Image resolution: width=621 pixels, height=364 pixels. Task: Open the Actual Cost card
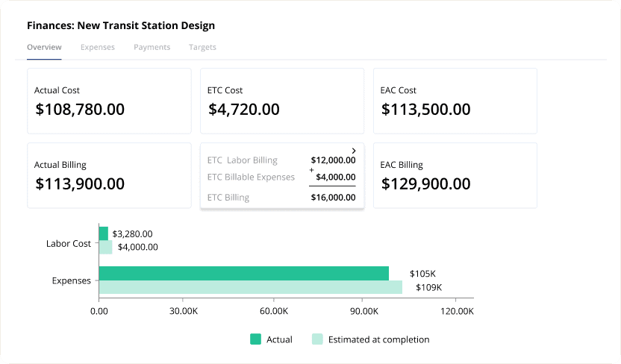(x=109, y=101)
